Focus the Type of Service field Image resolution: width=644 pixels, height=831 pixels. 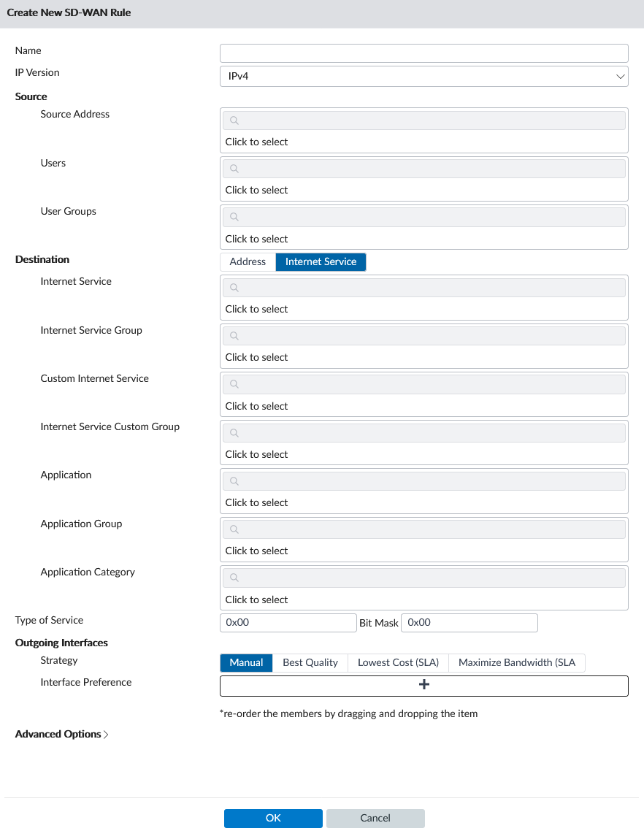point(288,623)
